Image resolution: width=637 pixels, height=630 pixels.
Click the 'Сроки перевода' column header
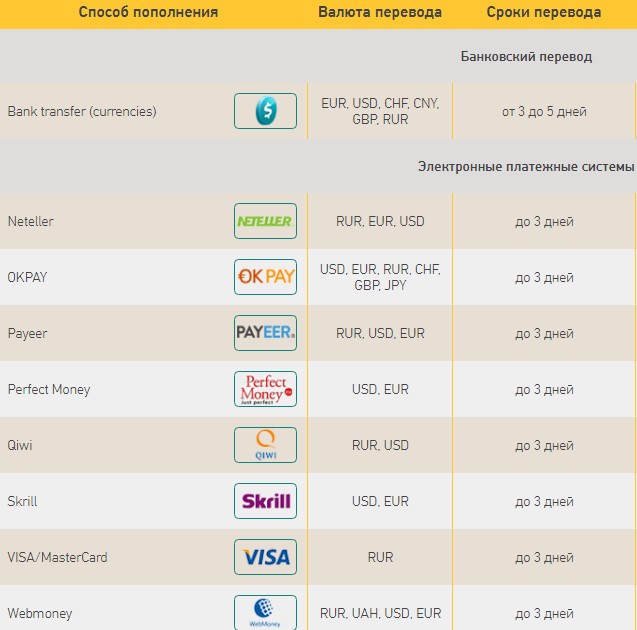coord(544,12)
